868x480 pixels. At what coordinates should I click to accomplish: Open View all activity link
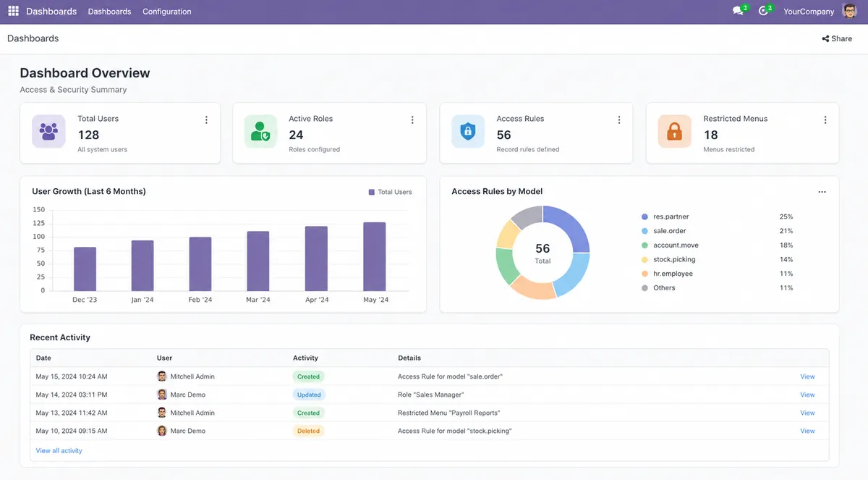[59, 450]
